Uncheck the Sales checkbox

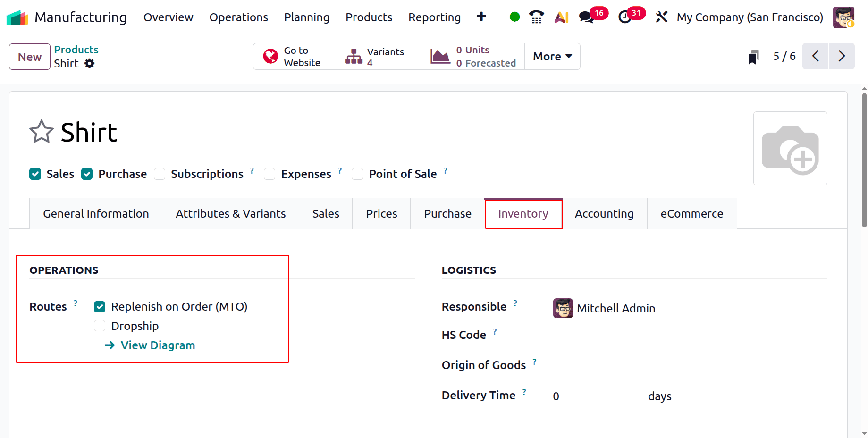[x=35, y=174]
